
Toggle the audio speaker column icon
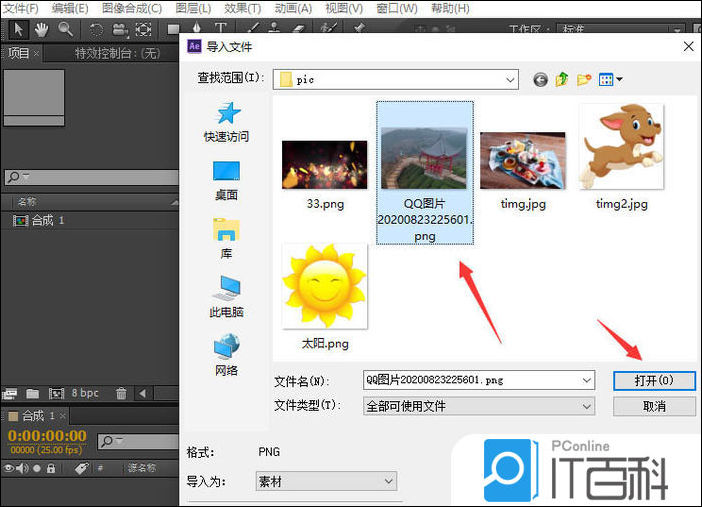(x=22, y=468)
